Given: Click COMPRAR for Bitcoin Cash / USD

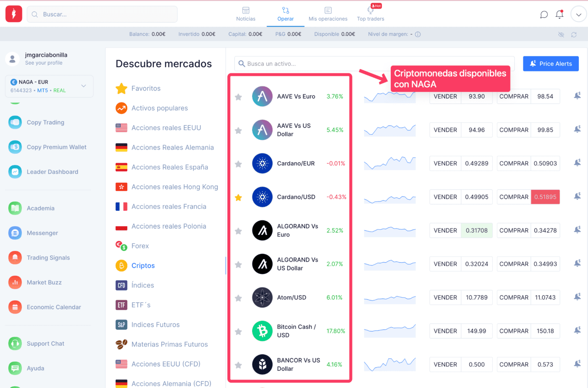Looking at the screenshot, I should coord(514,331).
